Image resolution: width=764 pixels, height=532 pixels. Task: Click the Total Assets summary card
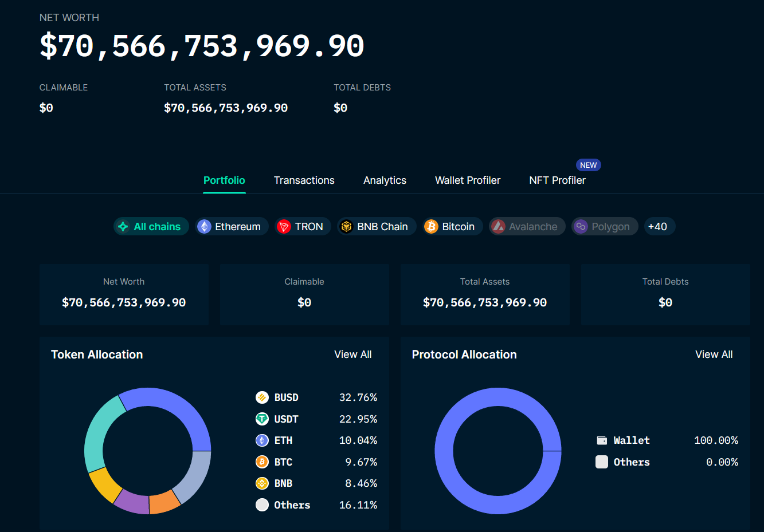pos(485,294)
